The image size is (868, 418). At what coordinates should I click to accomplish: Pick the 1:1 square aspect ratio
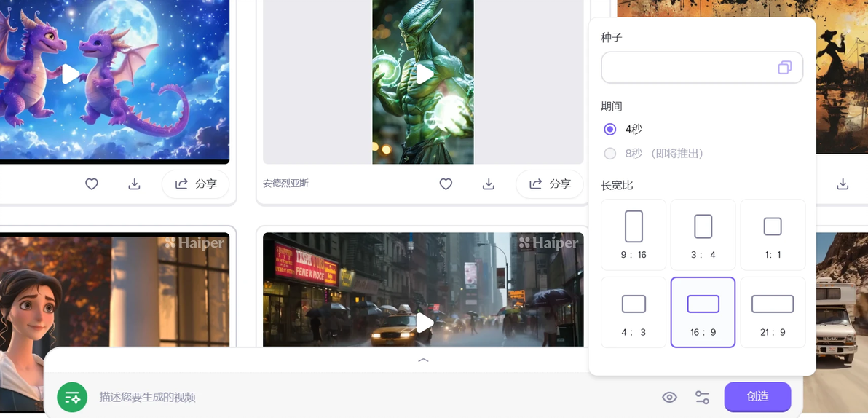[773, 234]
